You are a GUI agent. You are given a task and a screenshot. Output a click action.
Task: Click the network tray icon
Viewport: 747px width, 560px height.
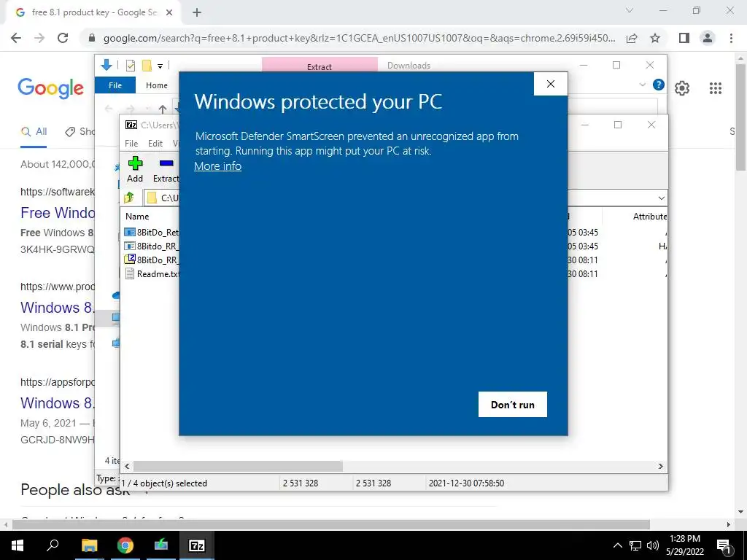tap(635, 545)
